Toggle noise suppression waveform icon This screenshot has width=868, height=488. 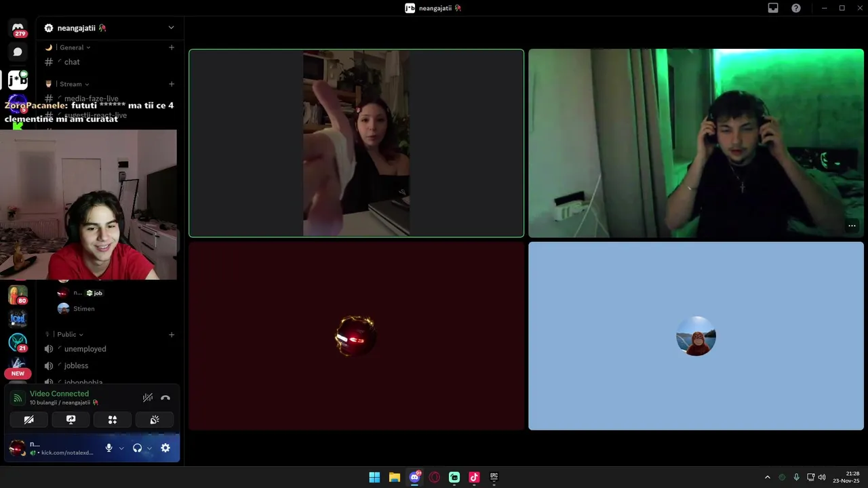tap(147, 398)
